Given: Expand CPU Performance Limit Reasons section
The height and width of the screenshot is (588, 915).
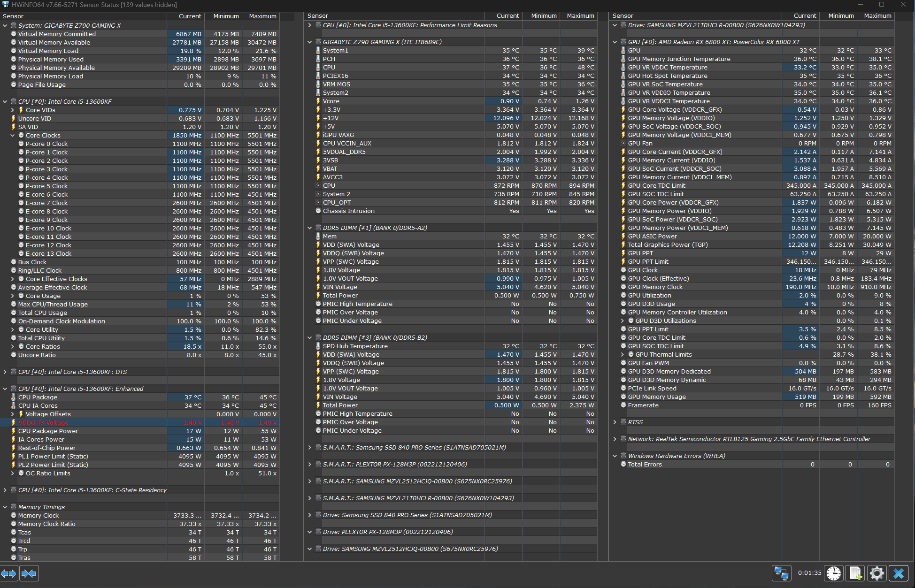Looking at the screenshot, I should pyautogui.click(x=310, y=25).
